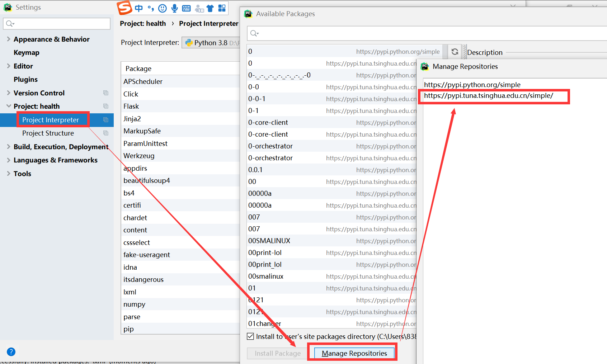
Task: Click the copy icon beside Project Structure
Action: (x=105, y=133)
